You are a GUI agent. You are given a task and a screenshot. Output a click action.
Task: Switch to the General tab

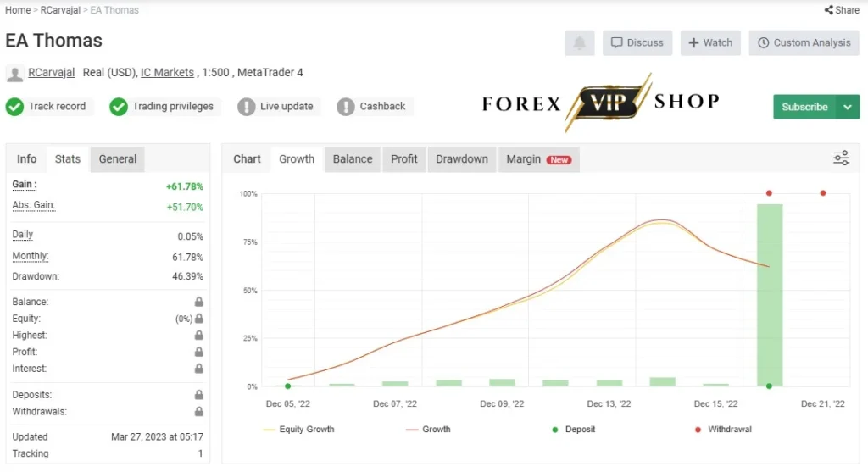[x=117, y=158]
